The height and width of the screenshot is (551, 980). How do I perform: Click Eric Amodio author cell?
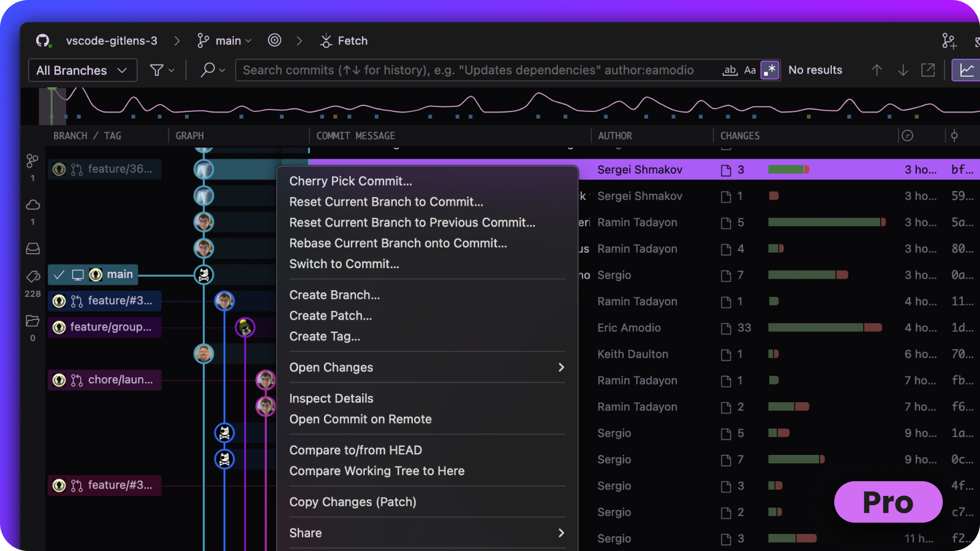(x=629, y=328)
